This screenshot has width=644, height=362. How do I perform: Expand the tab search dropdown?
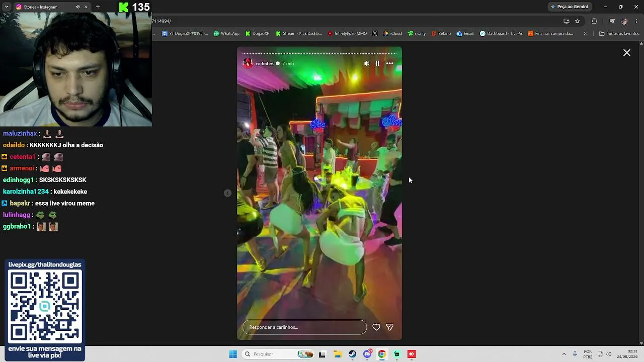tap(7, 7)
